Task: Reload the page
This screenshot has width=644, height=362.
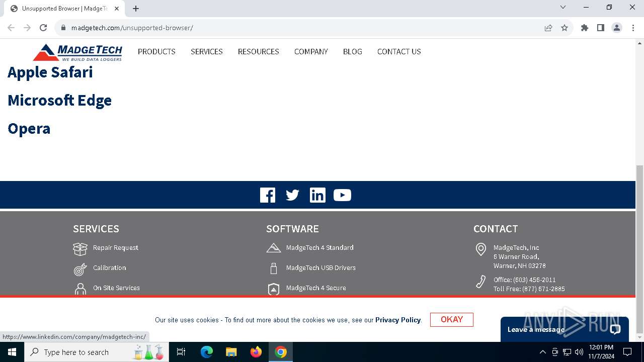Action: [x=43, y=28]
